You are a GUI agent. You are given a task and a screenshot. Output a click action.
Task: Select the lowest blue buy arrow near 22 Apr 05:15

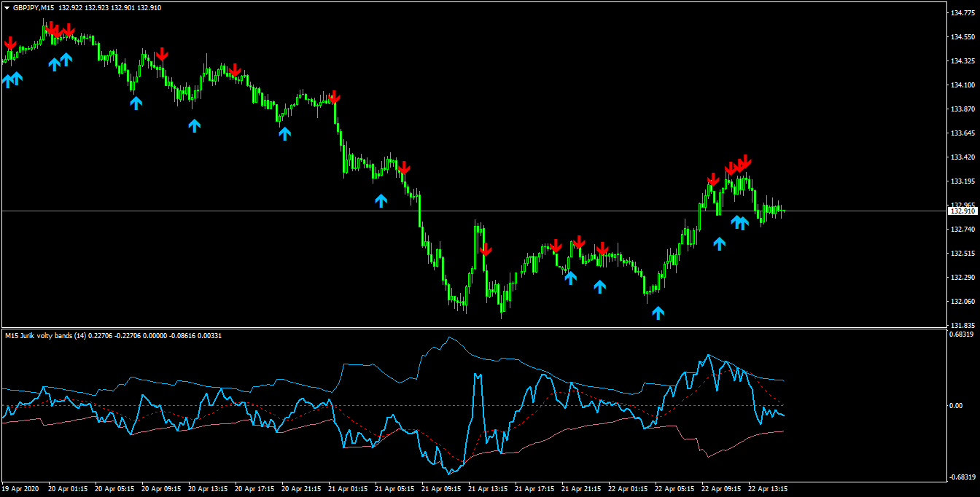658,313
